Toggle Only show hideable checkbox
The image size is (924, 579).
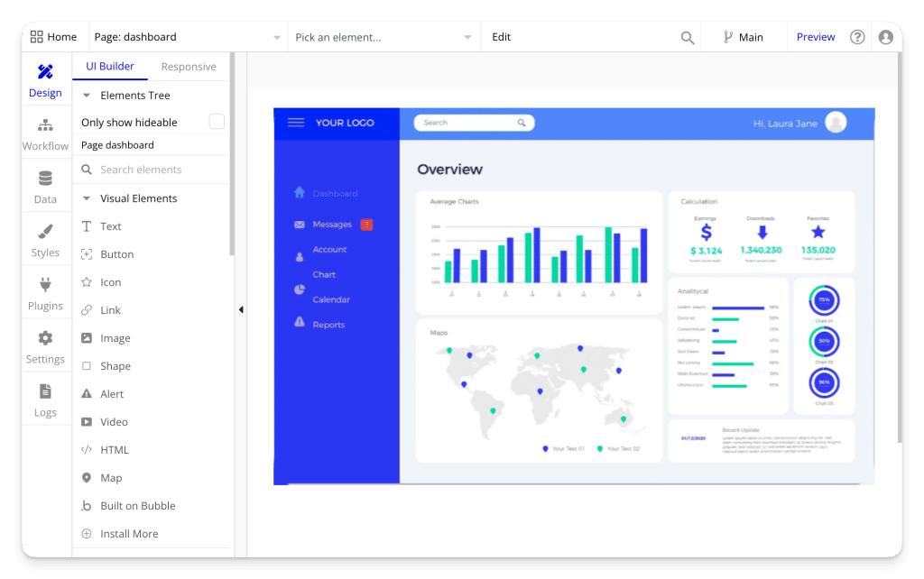(217, 122)
